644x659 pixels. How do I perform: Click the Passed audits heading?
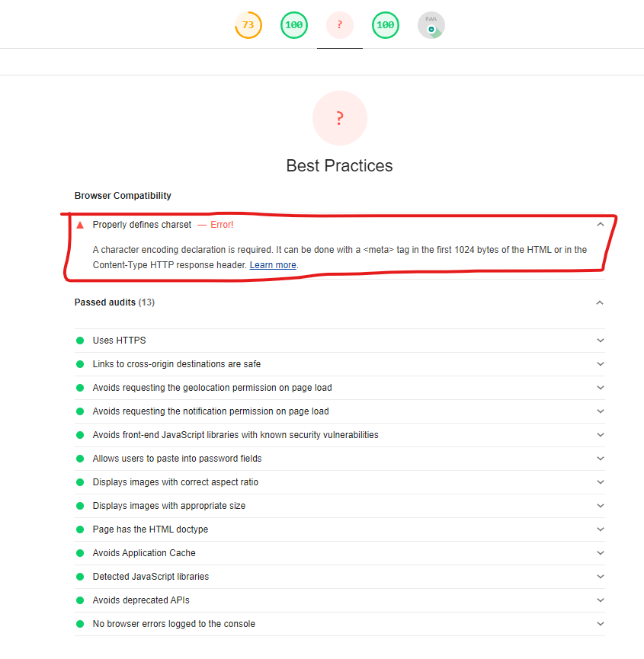pyautogui.click(x=114, y=302)
